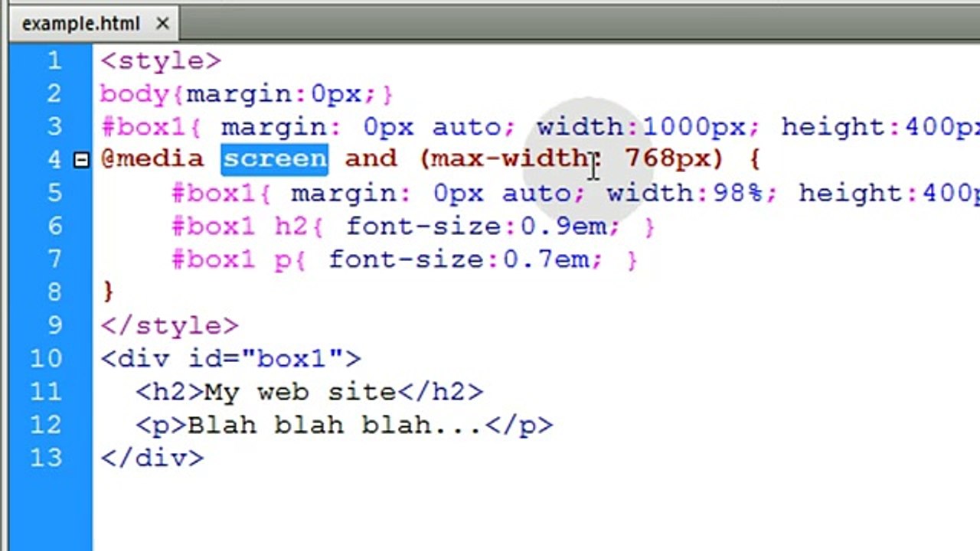Click line number 2 in gutter
Viewport: 980px width, 551px height.
[54, 93]
